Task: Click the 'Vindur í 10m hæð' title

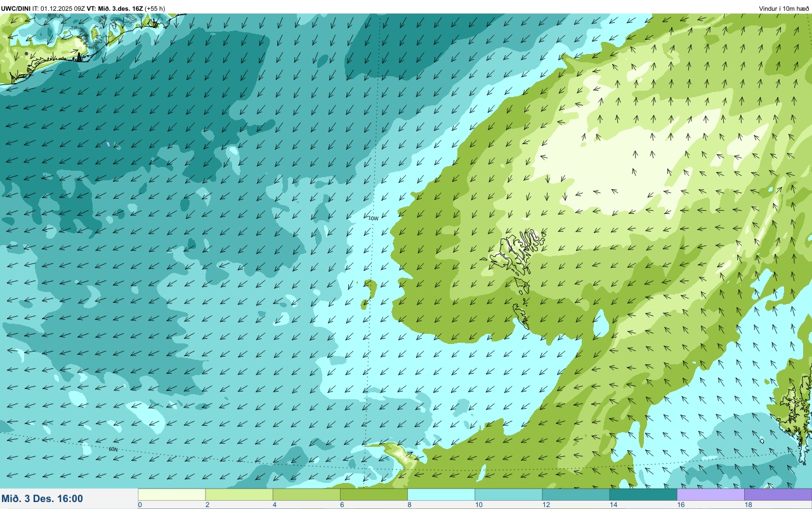Action: [784, 9]
